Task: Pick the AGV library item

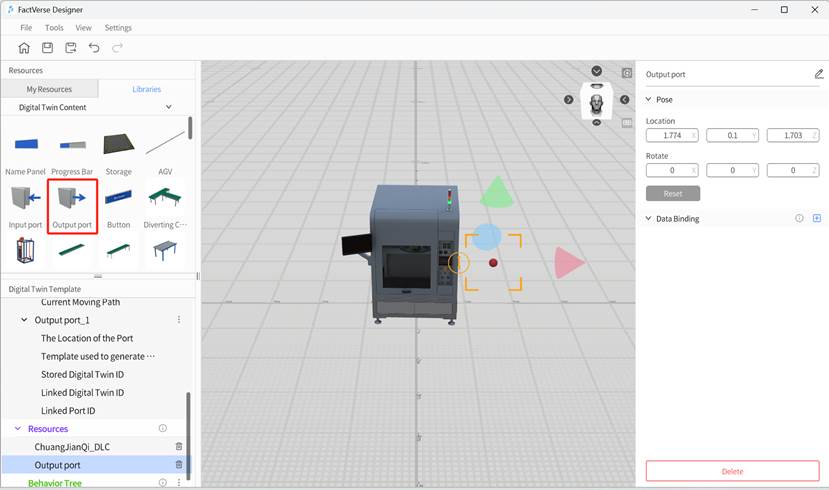Action: pos(165,153)
